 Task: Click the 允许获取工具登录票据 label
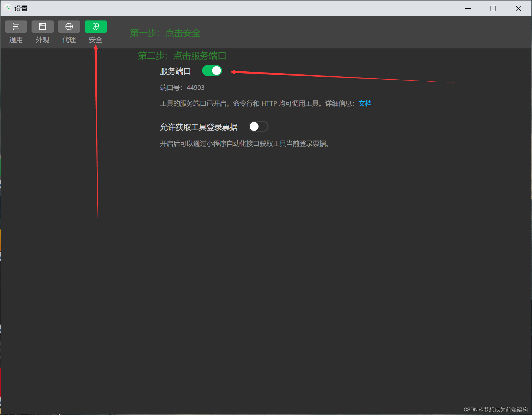tap(199, 127)
